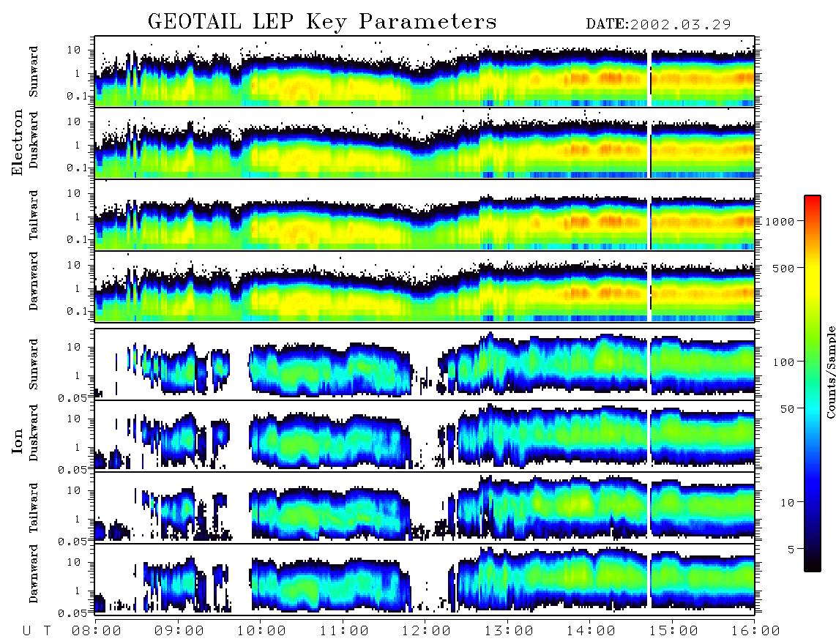Screen dimensions: 836x644
Task: Click the 09:00 time tick label
Action: pos(179,631)
